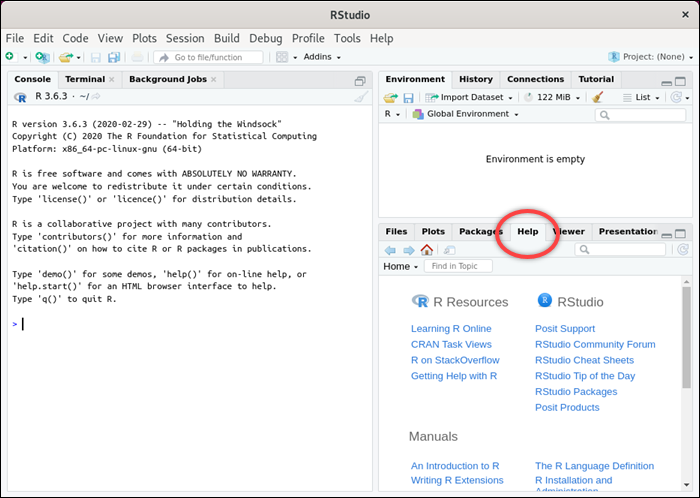Open the CRAN Task Views link
Image resolution: width=700 pixels, height=498 pixels.
451,344
